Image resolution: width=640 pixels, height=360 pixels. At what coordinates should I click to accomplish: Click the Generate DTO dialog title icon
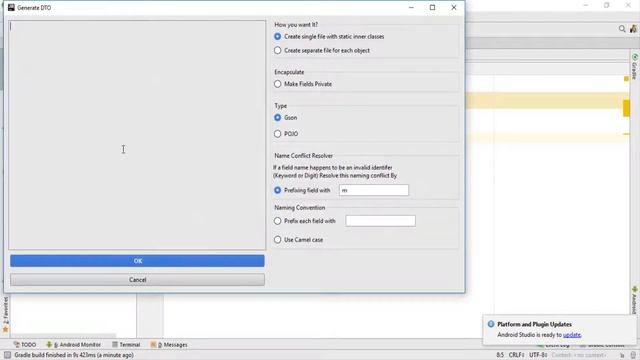(11, 7)
